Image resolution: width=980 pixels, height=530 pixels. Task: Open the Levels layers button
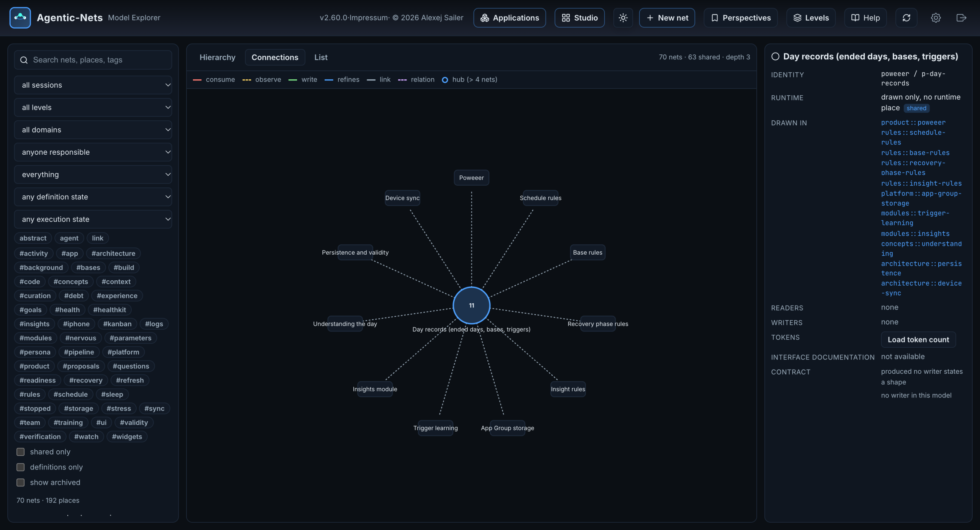click(811, 18)
